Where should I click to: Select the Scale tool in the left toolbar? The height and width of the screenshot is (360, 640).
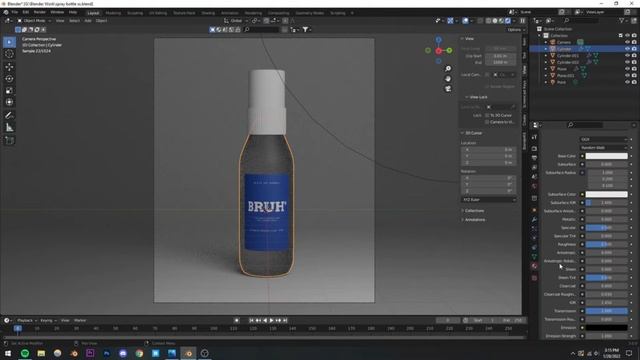(9, 91)
